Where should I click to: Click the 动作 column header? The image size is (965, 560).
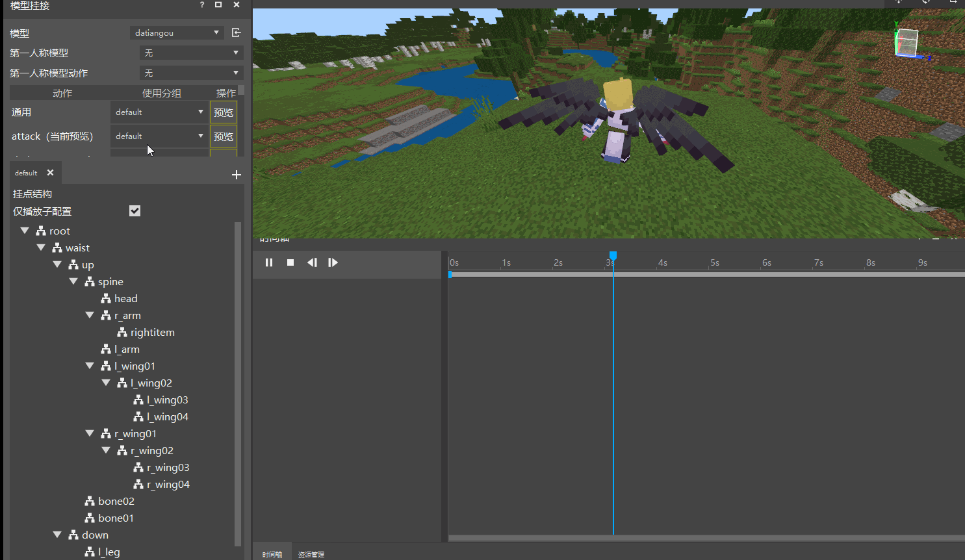click(62, 93)
